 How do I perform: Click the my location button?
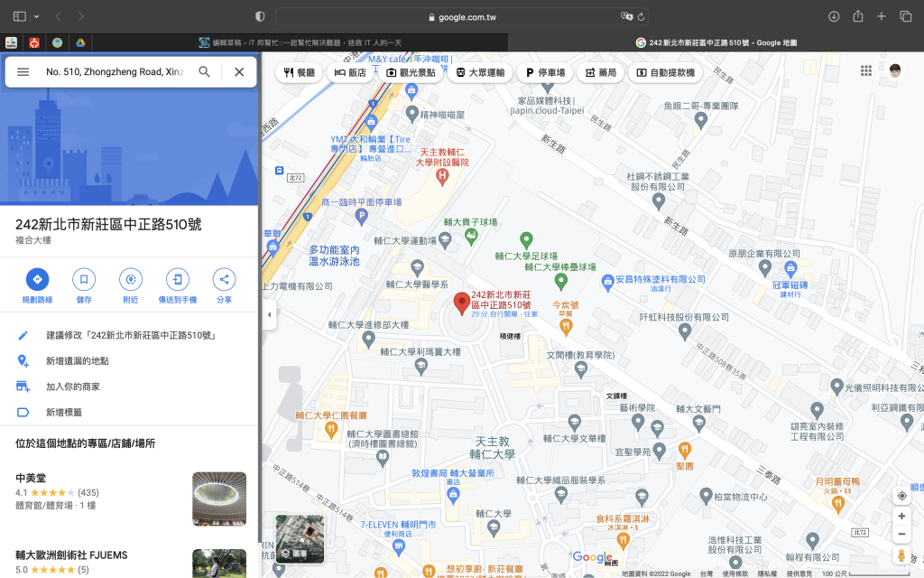pos(901,496)
